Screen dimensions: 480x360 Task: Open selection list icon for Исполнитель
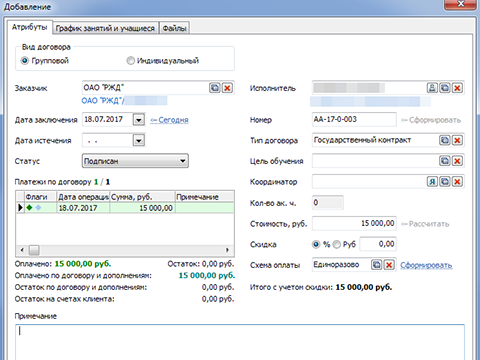pyautogui.click(x=445, y=88)
